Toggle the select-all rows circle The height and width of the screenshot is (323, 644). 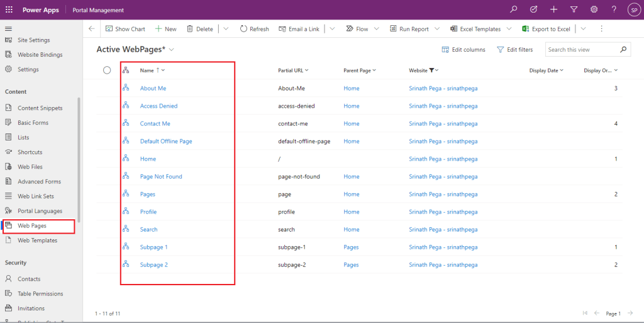pyautogui.click(x=107, y=71)
